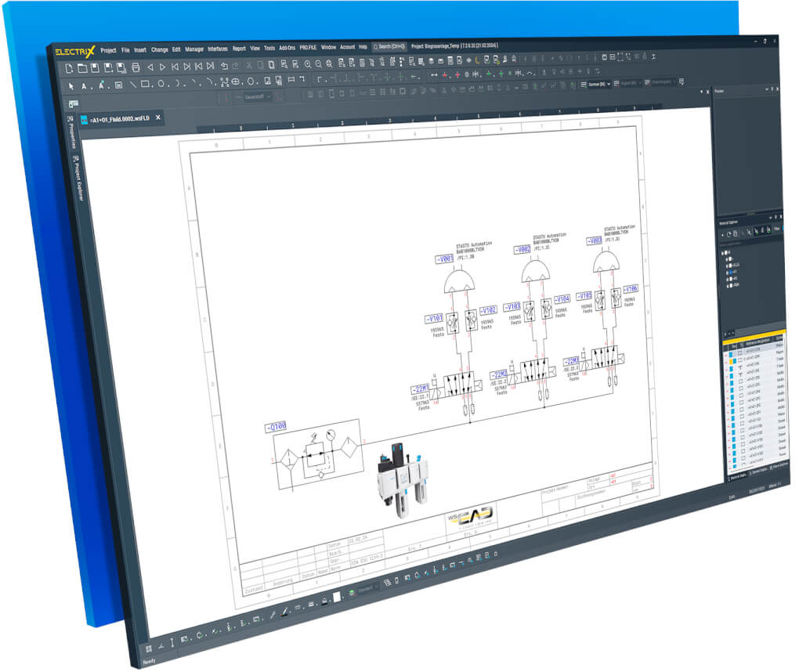Screen dimensions: 799x672
Task: Select the Selection arrow tool
Action: pyautogui.click(x=71, y=83)
